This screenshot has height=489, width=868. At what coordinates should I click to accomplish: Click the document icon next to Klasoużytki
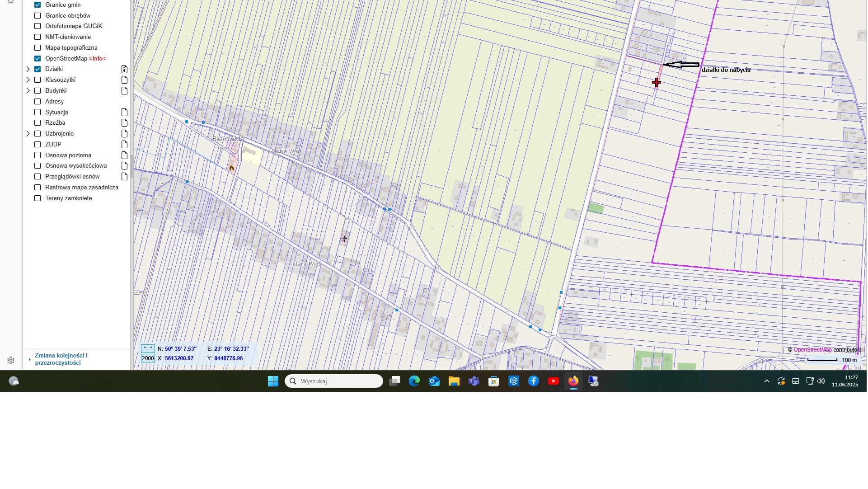124,80
